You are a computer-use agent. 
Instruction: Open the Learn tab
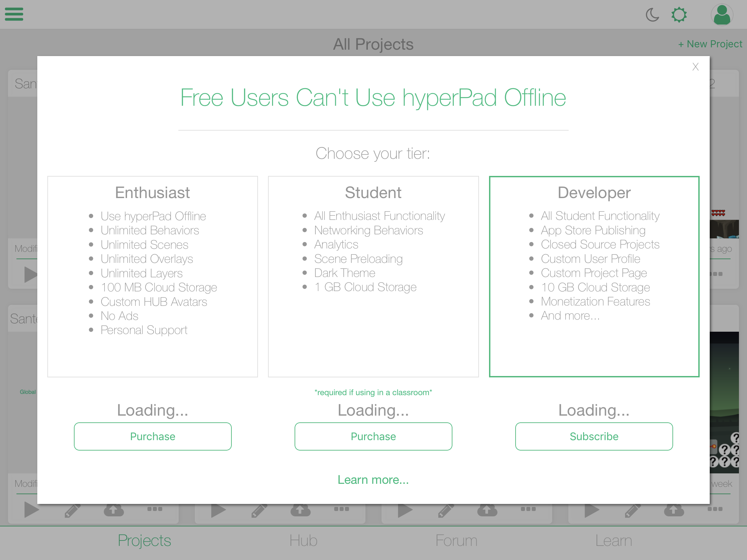tap(613, 541)
